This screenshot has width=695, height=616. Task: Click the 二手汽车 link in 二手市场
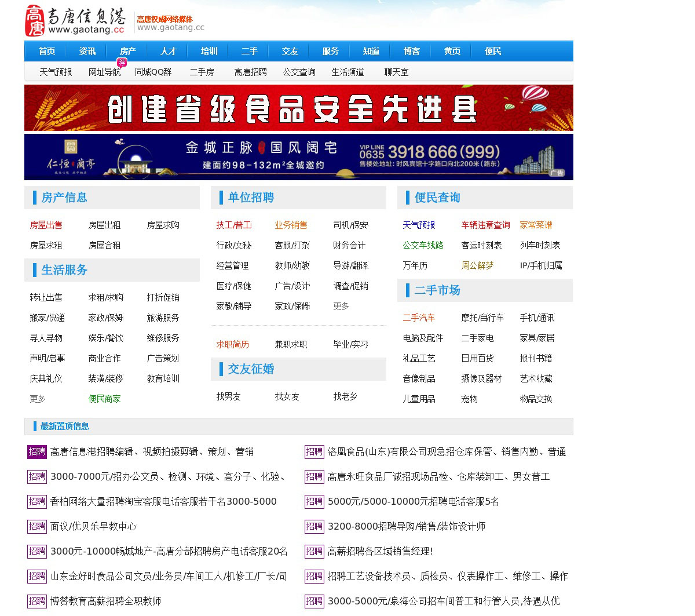pyautogui.click(x=419, y=318)
